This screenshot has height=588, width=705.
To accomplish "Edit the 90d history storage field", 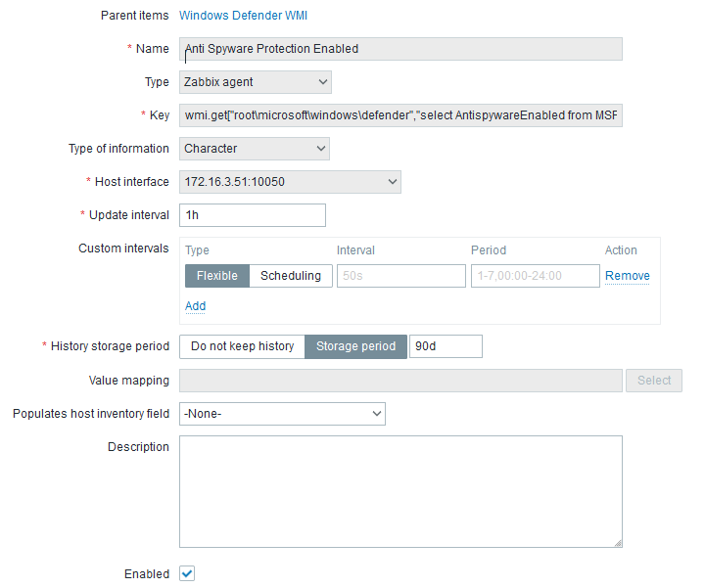I will (445, 346).
